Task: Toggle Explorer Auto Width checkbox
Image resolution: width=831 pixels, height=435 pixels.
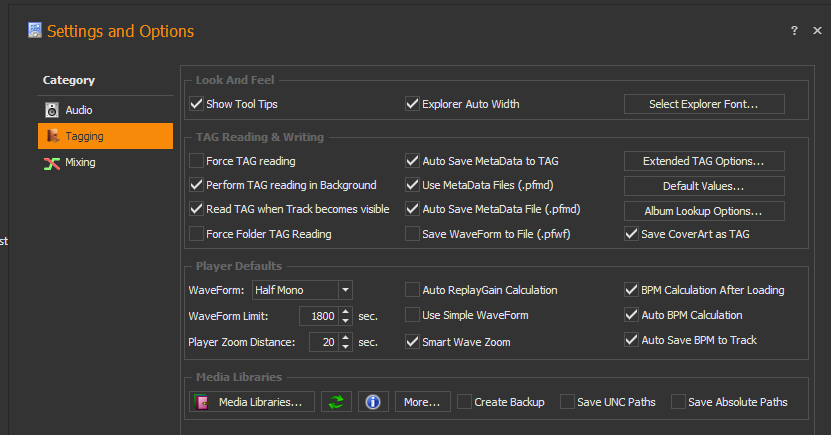Action: (412, 104)
